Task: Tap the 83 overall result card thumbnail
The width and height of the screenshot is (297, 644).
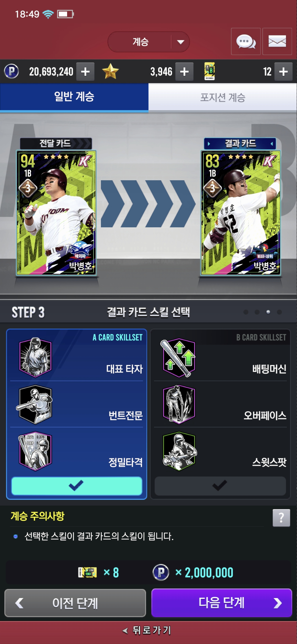Action: tap(241, 213)
